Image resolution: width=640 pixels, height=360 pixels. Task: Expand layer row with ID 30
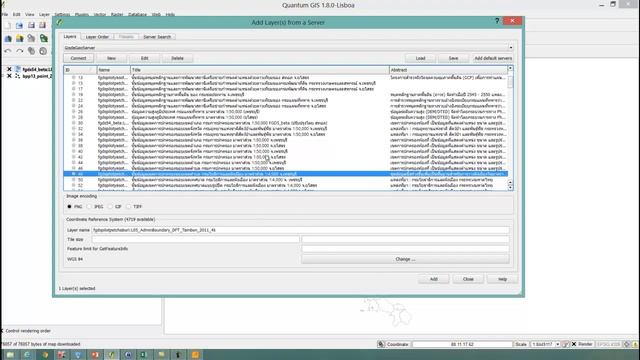tap(74, 122)
